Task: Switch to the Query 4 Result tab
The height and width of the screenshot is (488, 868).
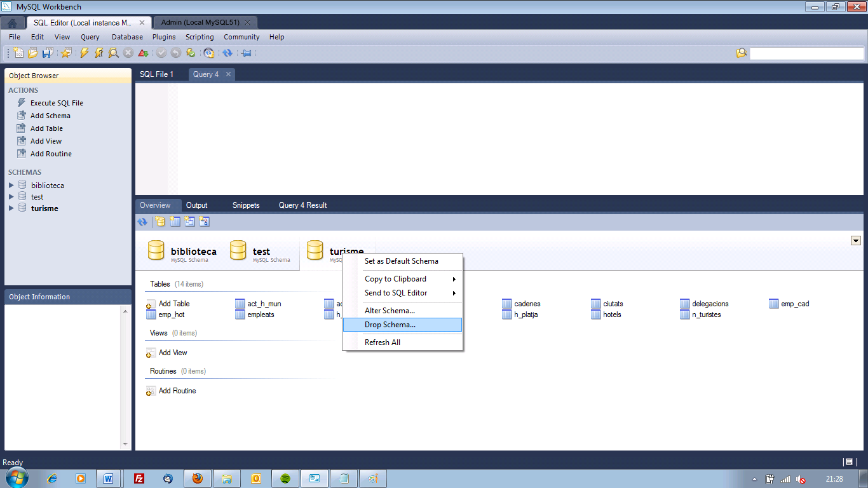Action: [x=302, y=205]
